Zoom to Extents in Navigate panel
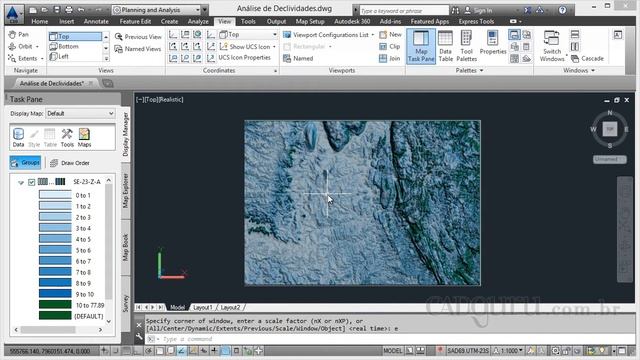 tap(25, 58)
